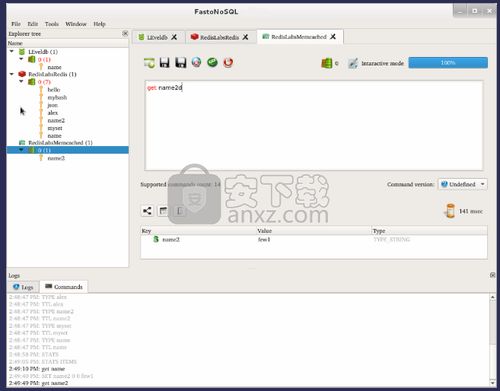Close the RedisLabsMemcached tab
The height and width of the screenshot is (391, 500).
coord(333,37)
